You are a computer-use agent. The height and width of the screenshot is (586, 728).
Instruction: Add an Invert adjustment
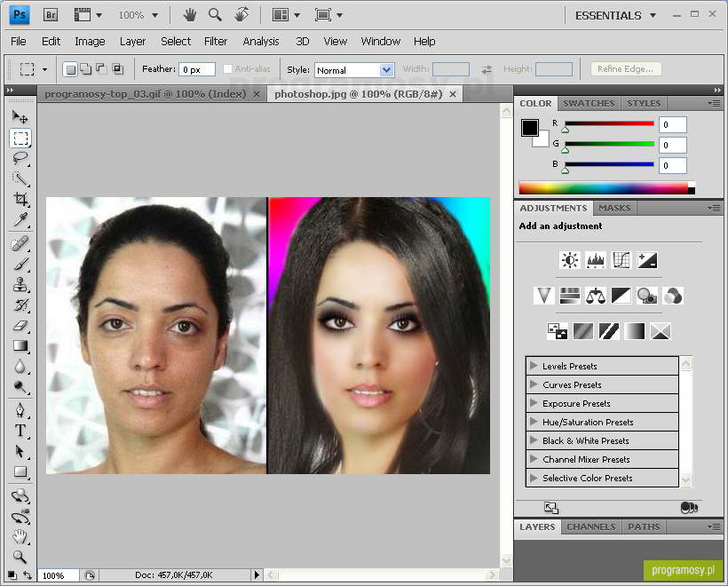point(558,331)
